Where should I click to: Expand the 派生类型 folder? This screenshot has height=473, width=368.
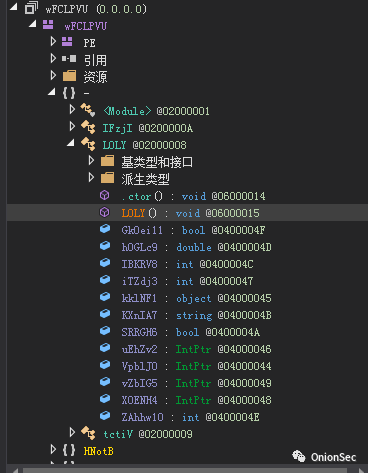click(91, 178)
